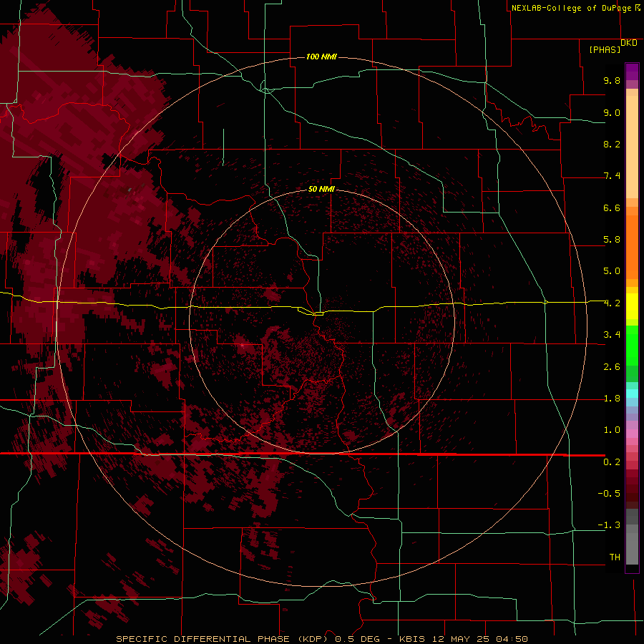Click the 8.2 legend value
The width and height of the screenshot is (644, 644).
[x=612, y=144]
